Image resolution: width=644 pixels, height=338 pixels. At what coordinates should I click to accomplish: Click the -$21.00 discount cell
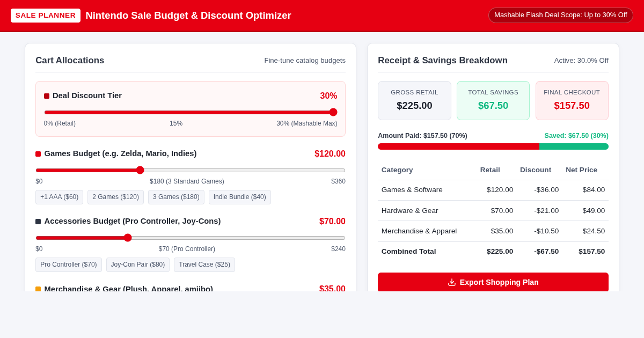click(546, 210)
